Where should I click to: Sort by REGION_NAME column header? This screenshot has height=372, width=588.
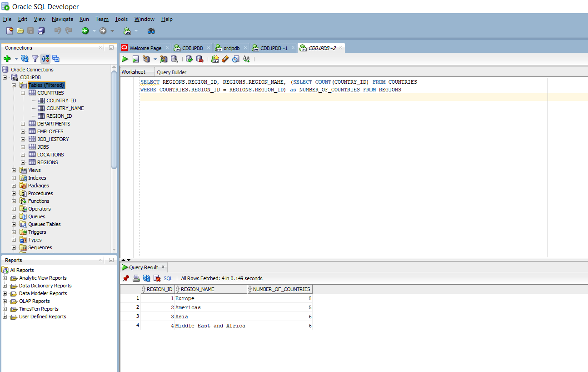click(x=211, y=289)
